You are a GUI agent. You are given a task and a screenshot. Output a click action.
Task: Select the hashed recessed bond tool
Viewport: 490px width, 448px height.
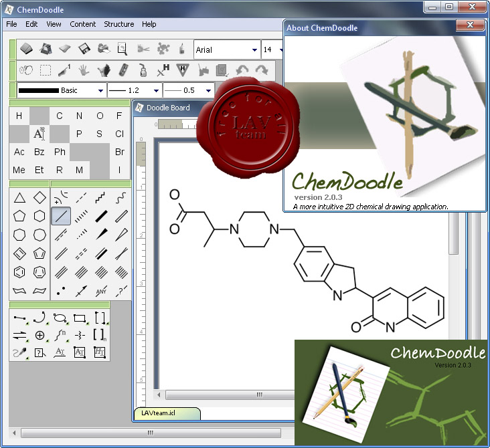tap(81, 235)
